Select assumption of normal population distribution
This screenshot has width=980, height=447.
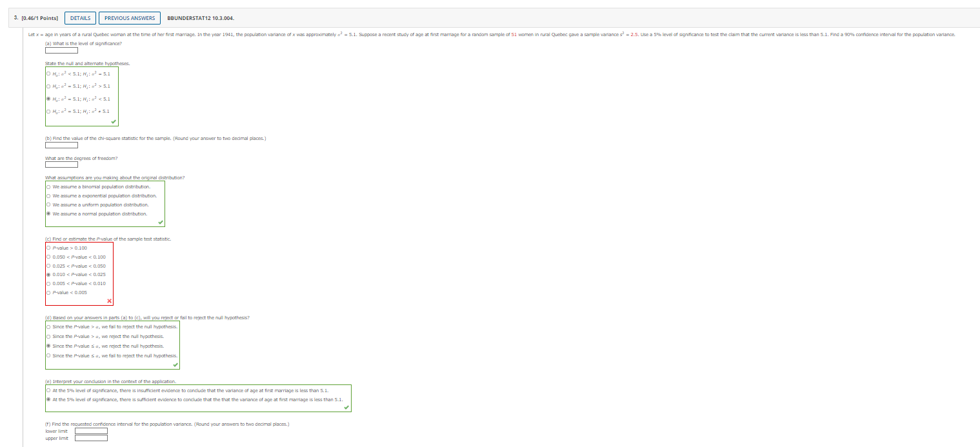tap(48, 214)
